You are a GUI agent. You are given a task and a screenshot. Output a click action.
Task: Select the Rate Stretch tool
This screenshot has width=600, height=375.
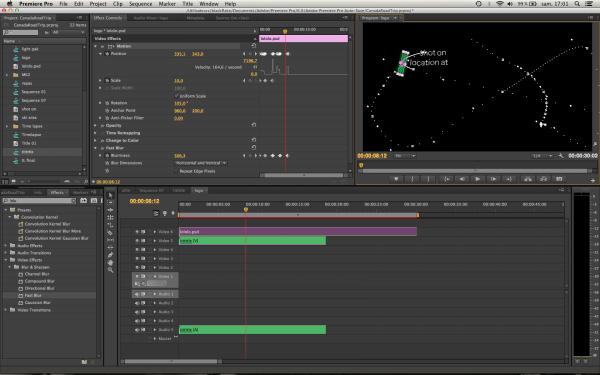click(110, 225)
